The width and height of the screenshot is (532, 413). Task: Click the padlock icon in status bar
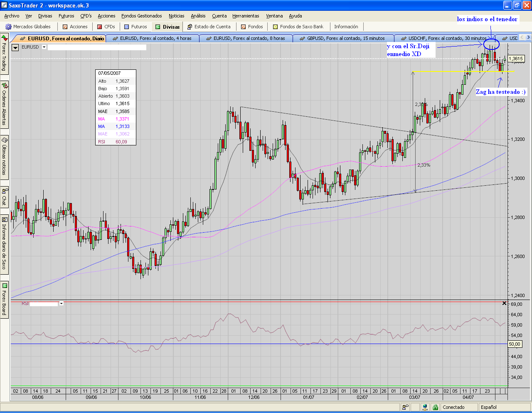(x=435, y=407)
